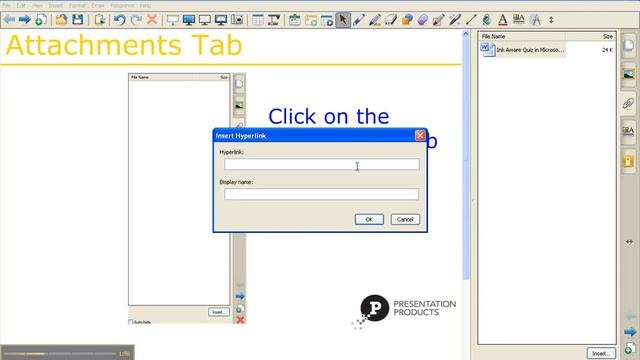640x360 pixels.
Task: Open the Measurement Tools compass icon
Action: (x=535, y=19)
